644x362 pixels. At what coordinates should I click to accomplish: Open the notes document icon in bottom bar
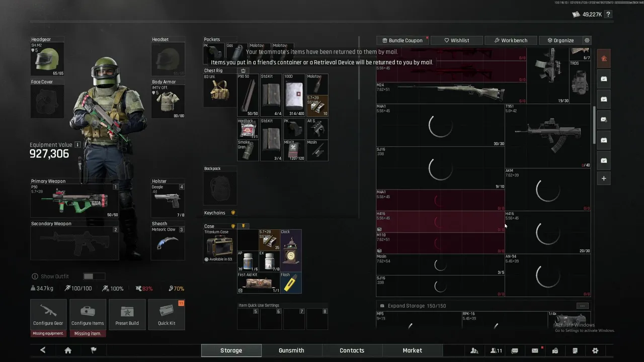(575, 350)
